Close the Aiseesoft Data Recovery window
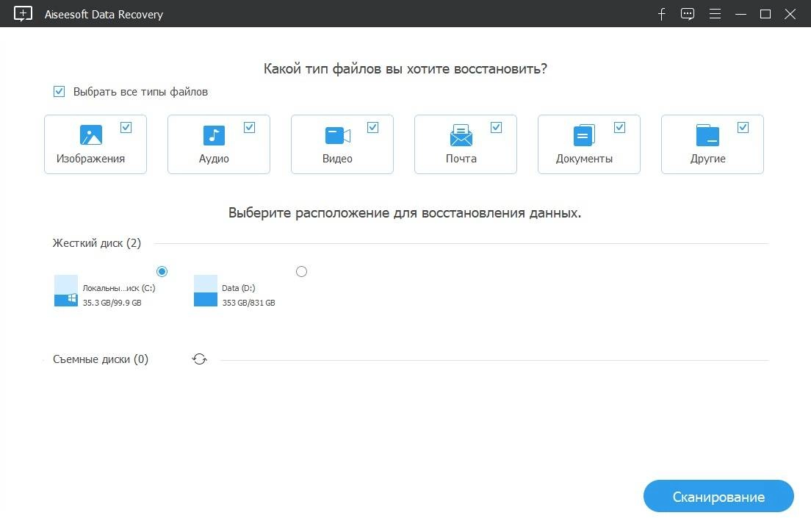This screenshot has width=811, height=532. click(x=790, y=14)
